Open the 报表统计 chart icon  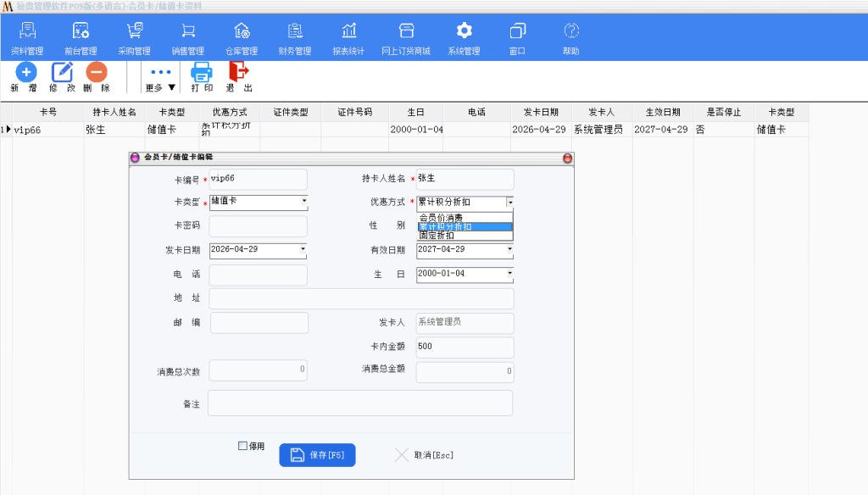point(348,31)
